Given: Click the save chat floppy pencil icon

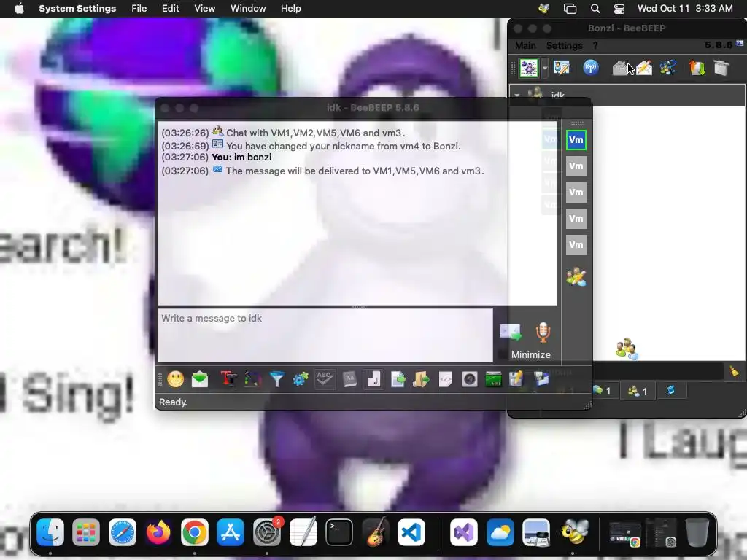Looking at the screenshot, I should pyautogui.click(x=516, y=379).
